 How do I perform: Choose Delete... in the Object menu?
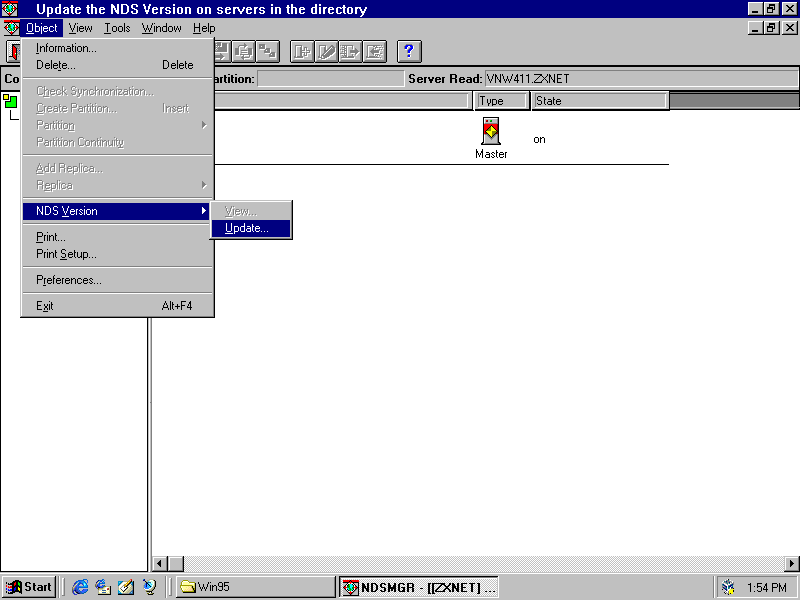coord(117,65)
